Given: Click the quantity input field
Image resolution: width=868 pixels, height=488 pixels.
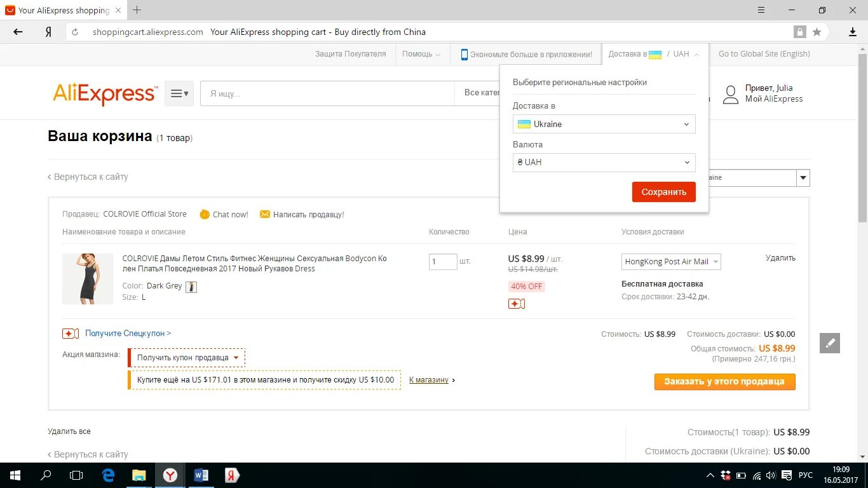Looking at the screenshot, I should 443,261.
